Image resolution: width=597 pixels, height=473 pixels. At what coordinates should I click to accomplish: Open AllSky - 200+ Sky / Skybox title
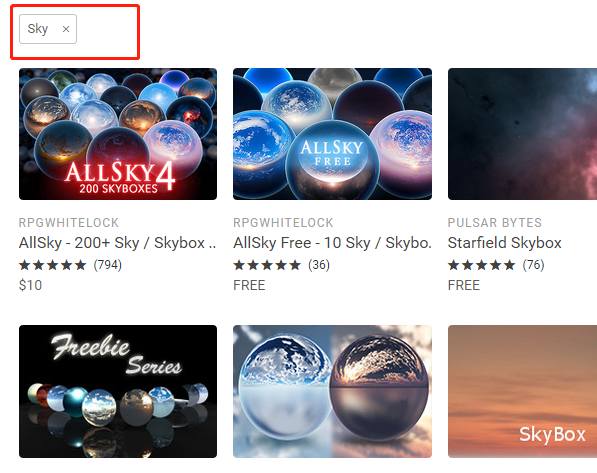[x=118, y=243]
